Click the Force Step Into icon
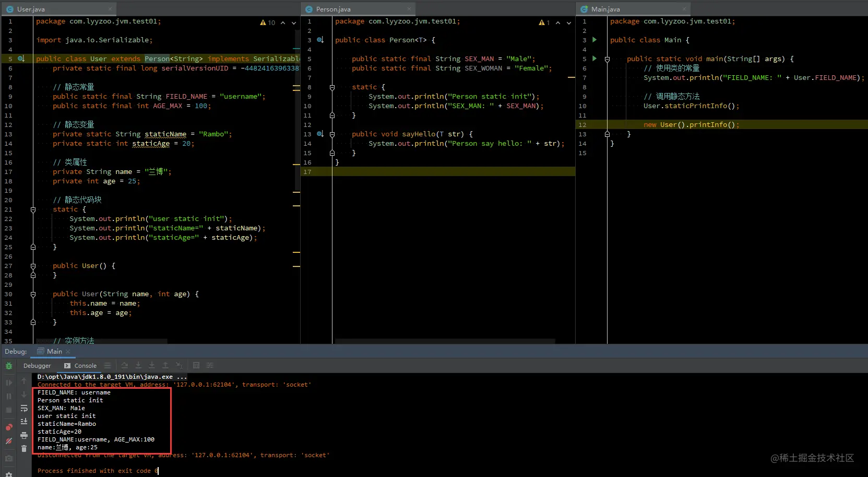The image size is (868, 477). coord(151,366)
